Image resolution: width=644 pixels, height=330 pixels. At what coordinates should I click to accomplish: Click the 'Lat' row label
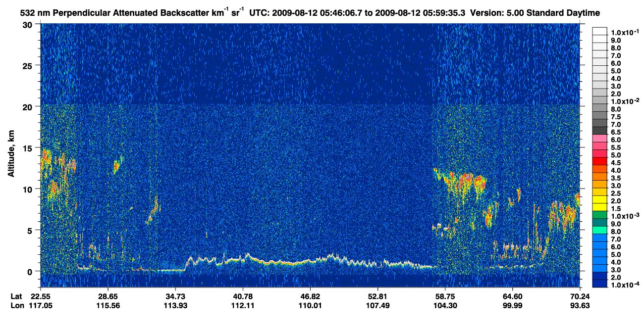pyautogui.click(x=16, y=296)
